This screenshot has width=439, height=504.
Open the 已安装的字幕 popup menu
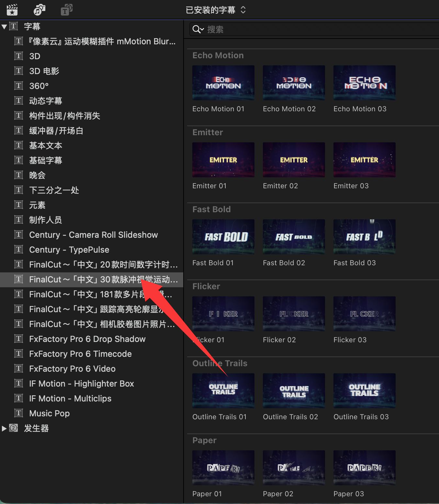(216, 10)
